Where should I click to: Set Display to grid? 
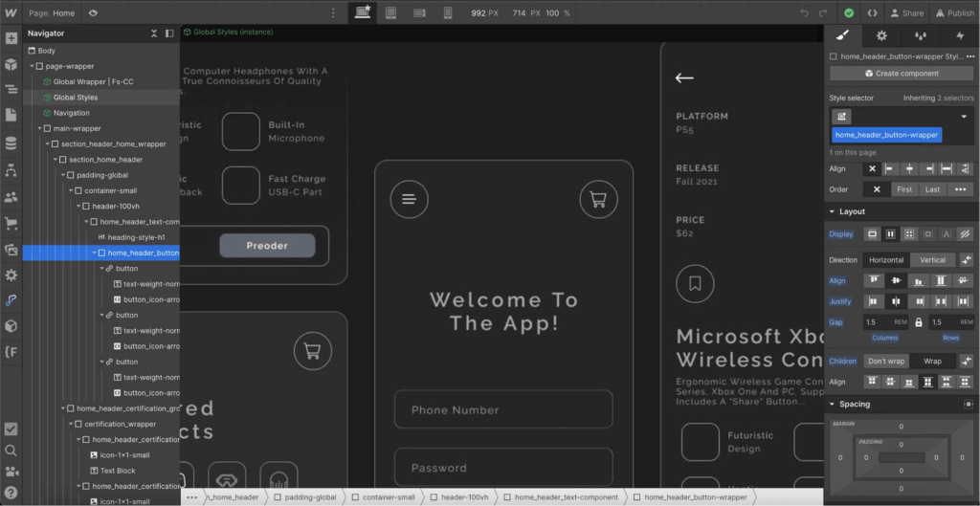909,234
